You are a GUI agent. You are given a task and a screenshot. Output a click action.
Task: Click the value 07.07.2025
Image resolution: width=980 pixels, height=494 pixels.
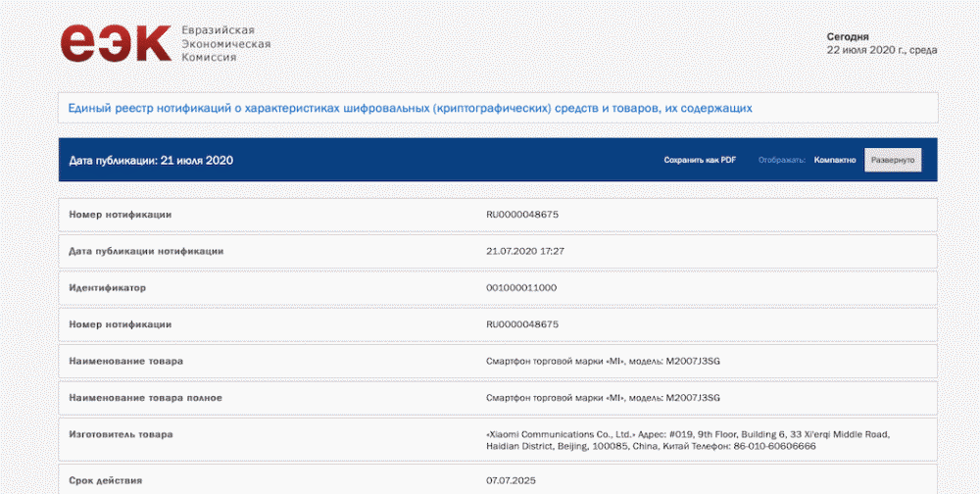[511, 481]
